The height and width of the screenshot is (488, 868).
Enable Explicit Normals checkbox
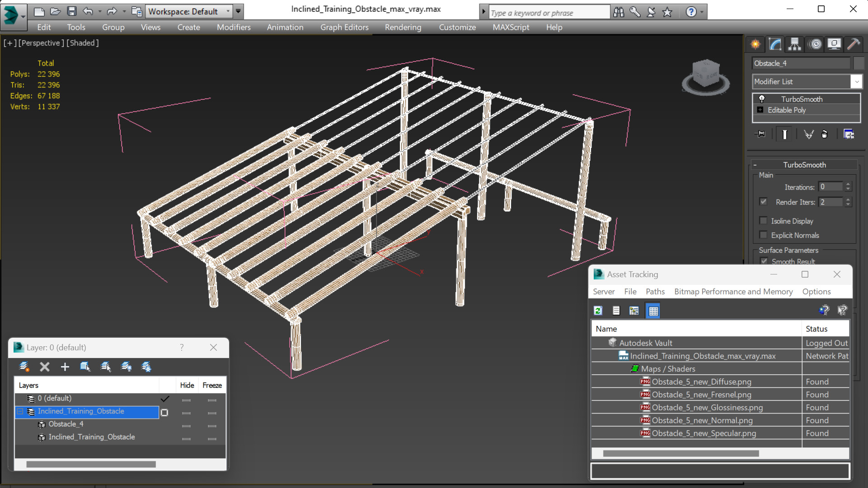pyautogui.click(x=763, y=235)
